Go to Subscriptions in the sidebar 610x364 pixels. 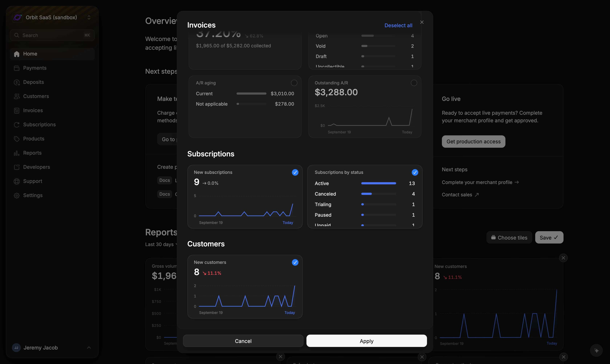tap(52, 125)
